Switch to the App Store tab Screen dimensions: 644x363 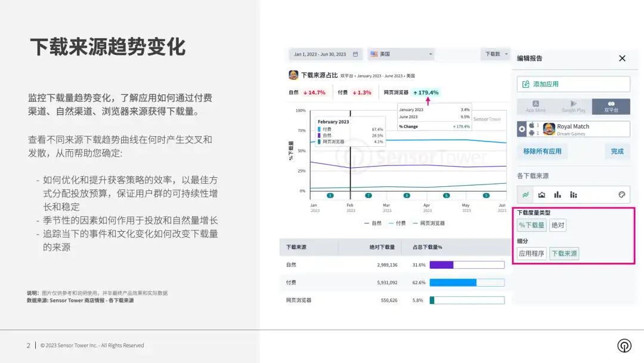point(535,107)
